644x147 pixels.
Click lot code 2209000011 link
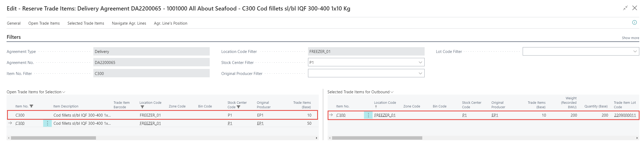[x=625, y=115]
